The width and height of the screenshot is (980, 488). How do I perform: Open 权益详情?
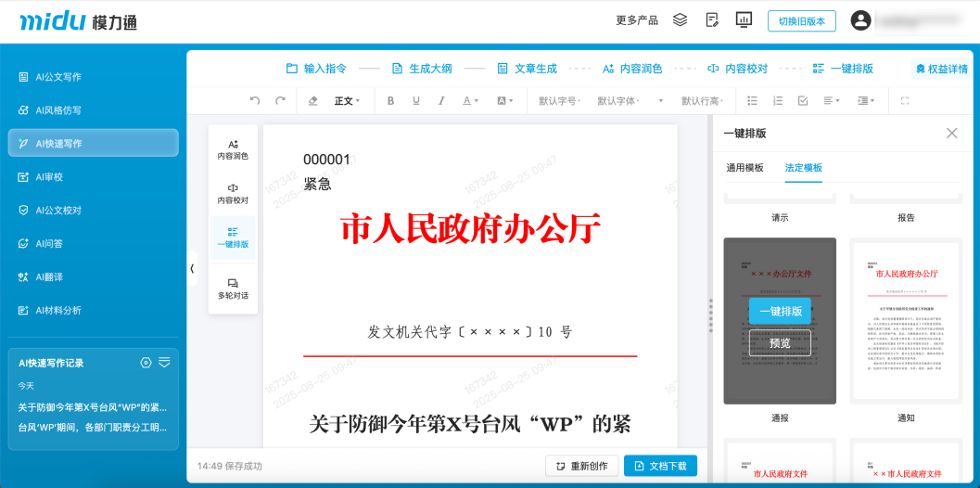tap(941, 69)
